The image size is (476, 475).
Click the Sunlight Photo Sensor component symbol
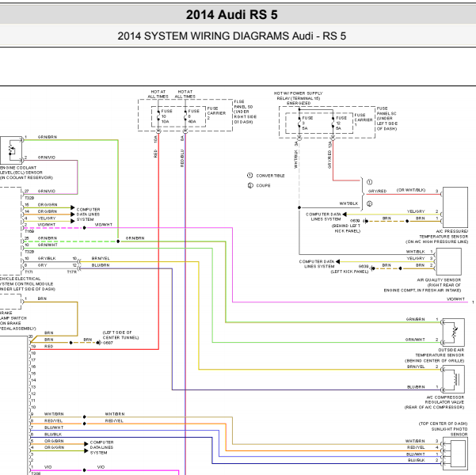point(455,453)
